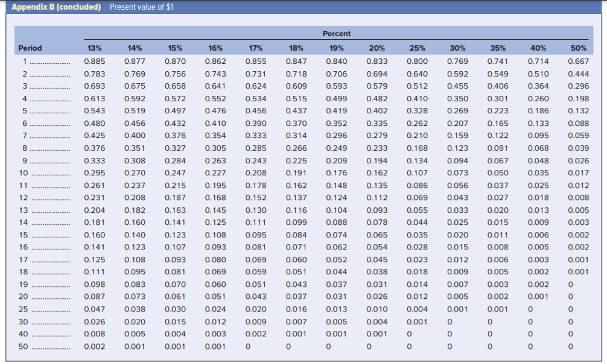Click 0.035 in Period 15 under 25%
This screenshot has width=607, height=364.
(x=417, y=235)
